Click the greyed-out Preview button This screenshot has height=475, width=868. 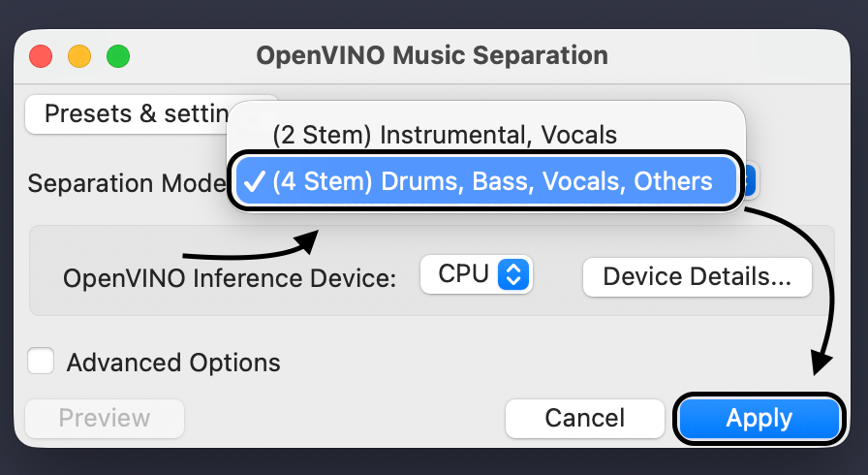(x=105, y=419)
